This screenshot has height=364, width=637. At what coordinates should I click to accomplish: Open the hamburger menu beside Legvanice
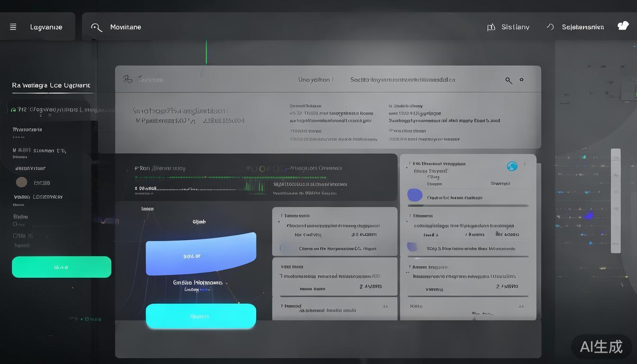[13, 27]
